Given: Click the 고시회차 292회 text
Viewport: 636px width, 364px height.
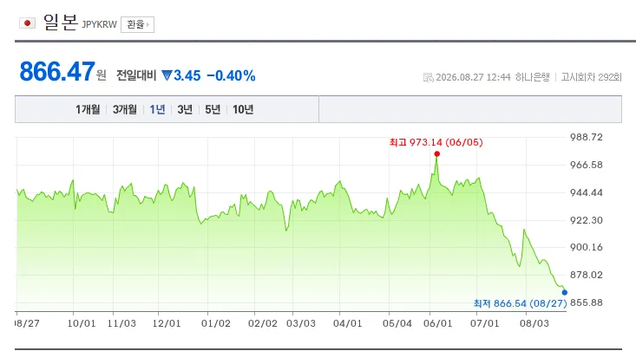Looking at the screenshot, I should [592, 77].
